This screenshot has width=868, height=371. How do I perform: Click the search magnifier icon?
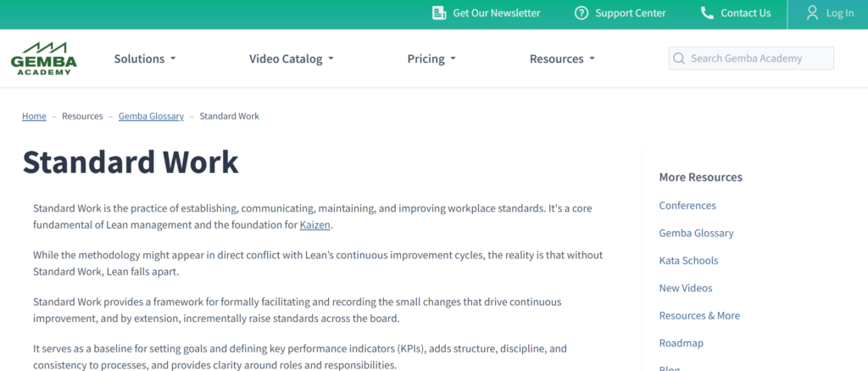click(679, 58)
